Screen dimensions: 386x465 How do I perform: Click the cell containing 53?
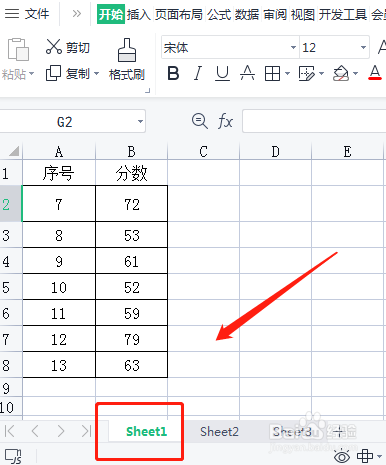(132, 235)
